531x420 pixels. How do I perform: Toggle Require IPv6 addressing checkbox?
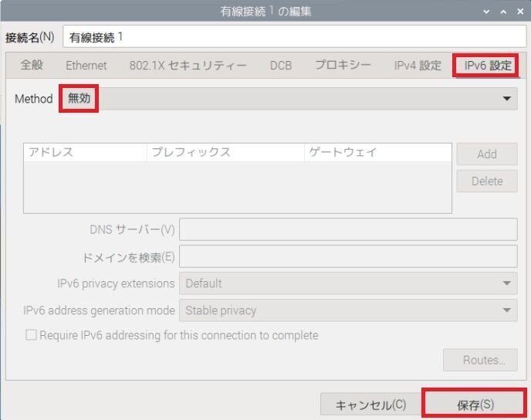click(31, 335)
